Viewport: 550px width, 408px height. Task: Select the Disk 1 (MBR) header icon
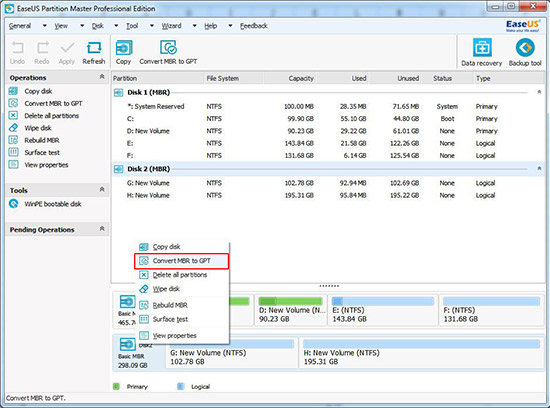pos(119,93)
